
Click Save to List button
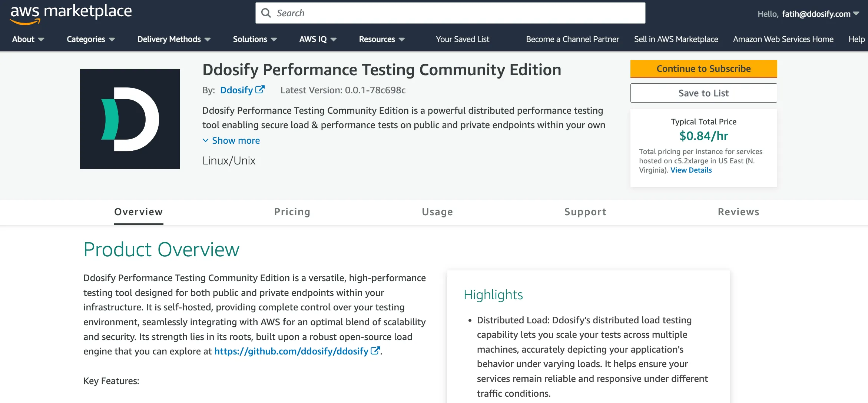(703, 93)
